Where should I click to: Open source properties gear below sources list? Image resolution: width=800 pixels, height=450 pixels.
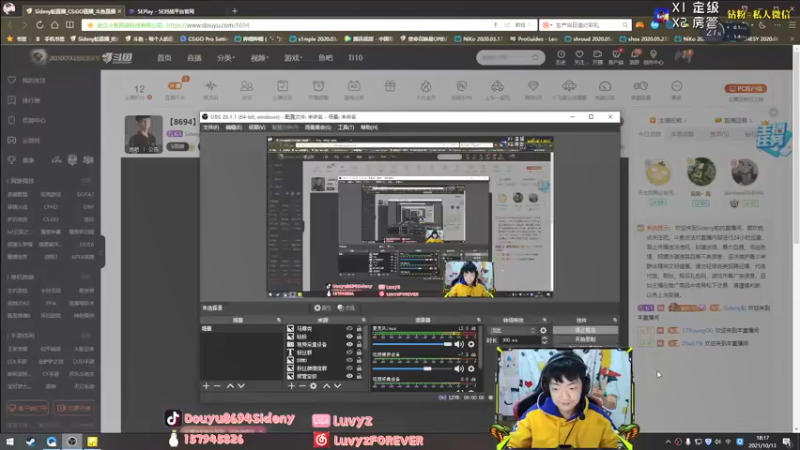tap(313, 386)
